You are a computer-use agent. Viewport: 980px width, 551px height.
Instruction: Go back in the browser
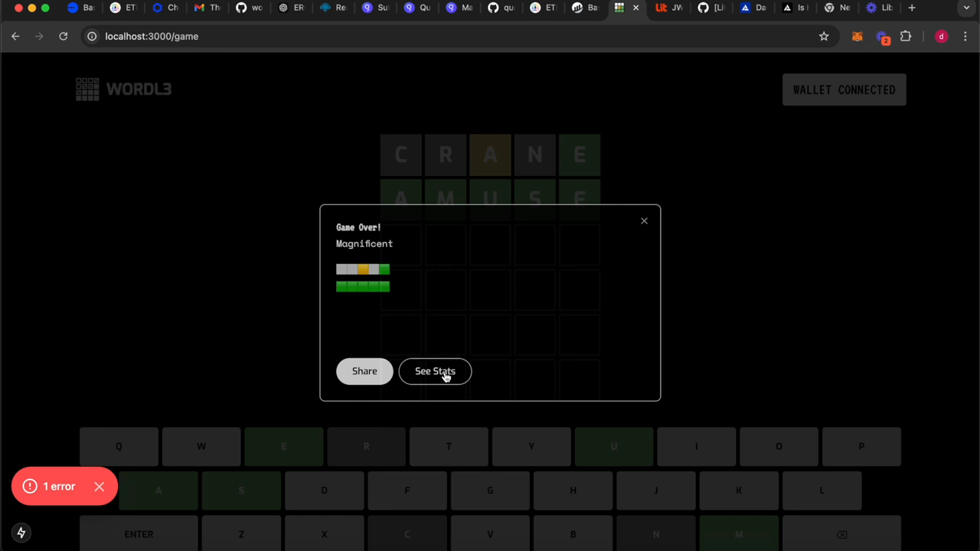[15, 36]
